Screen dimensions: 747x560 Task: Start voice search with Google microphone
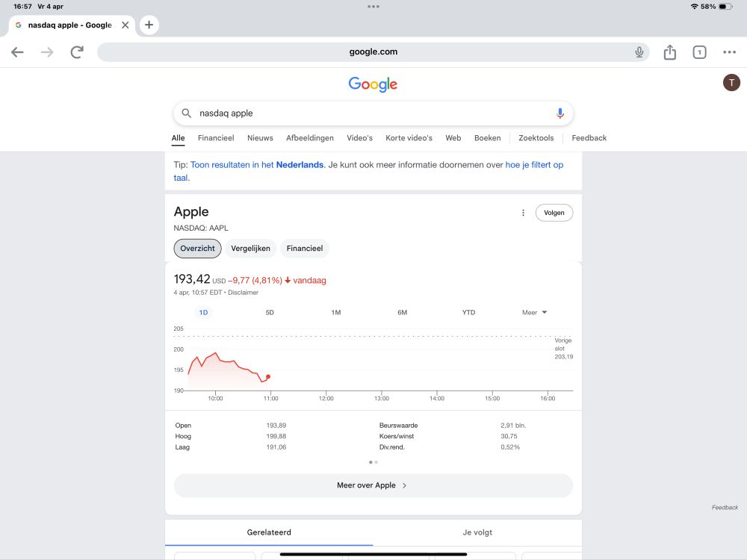[560, 113]
